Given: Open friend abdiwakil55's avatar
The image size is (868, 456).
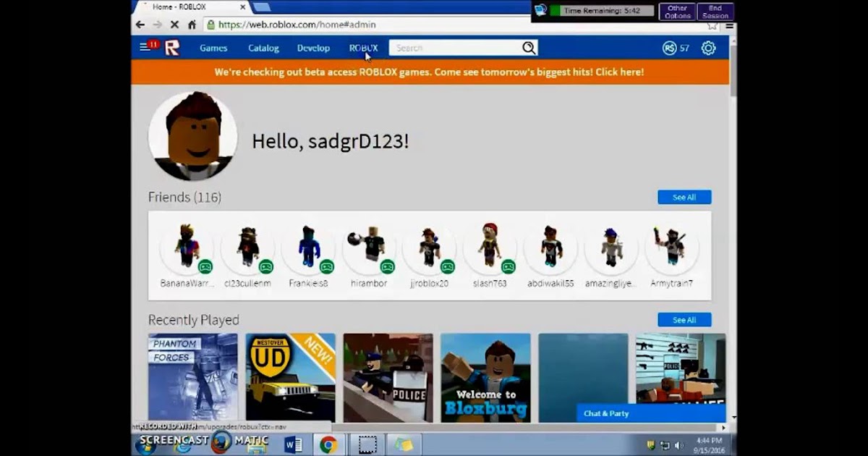Looking at the screenshot, I should pyautogui.click(x=551, y=247).
